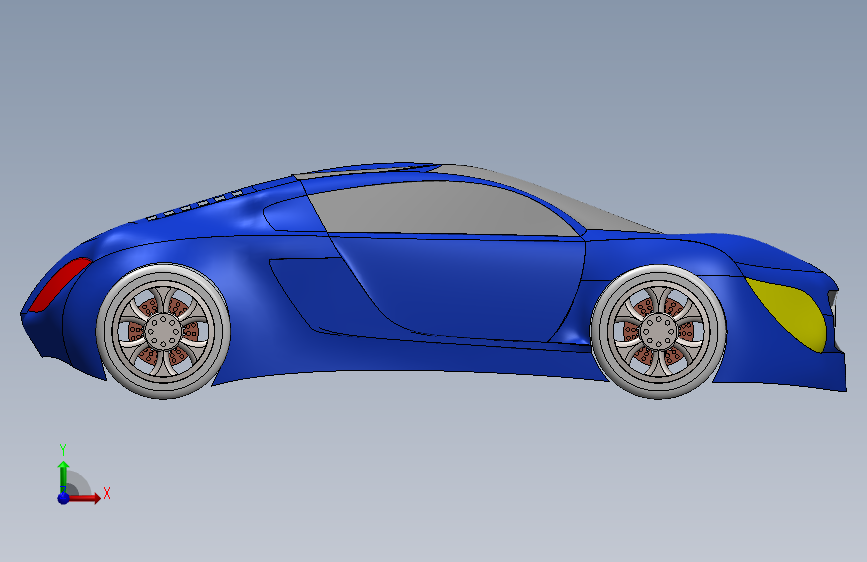This screenshot has height=562, width=867.
Task: Select the red tail light on the car
Action: click(x=59, y=285)
